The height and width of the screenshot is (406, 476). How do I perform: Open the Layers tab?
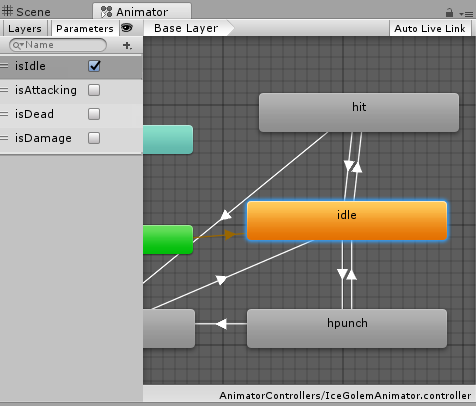(25, 29)
